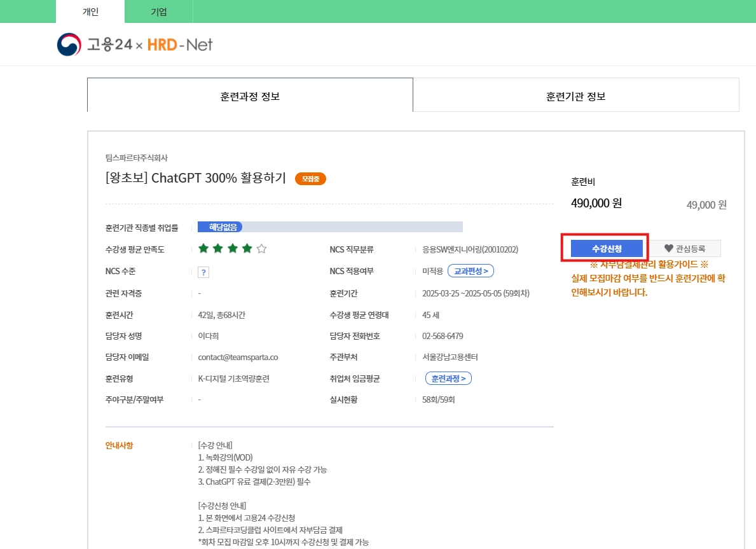This screenshot has width=756, height=549.
Task: Click the 실제 모집마감 여부 warning notice
Action: click(648, 285)
